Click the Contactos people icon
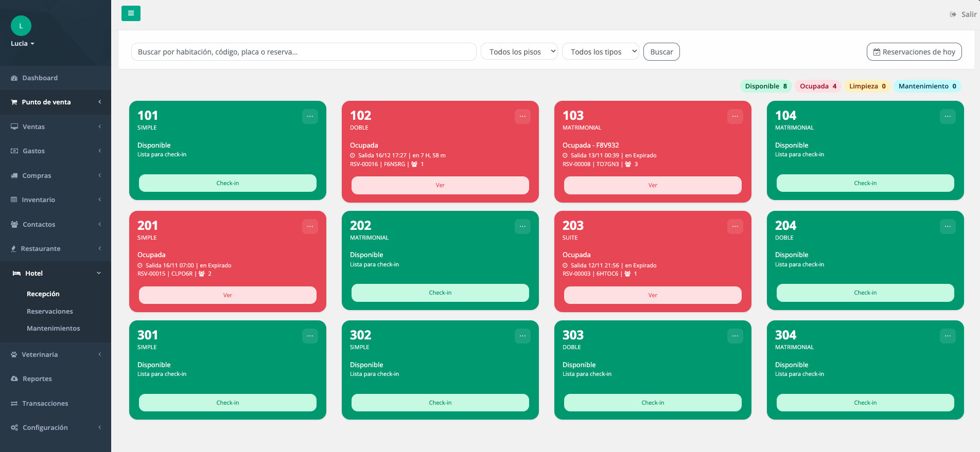980x452 pixels. [14, 224]
